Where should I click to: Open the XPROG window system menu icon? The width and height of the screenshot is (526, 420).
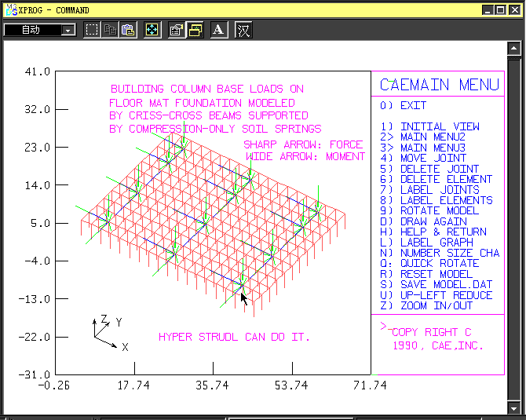pos(9,10)
